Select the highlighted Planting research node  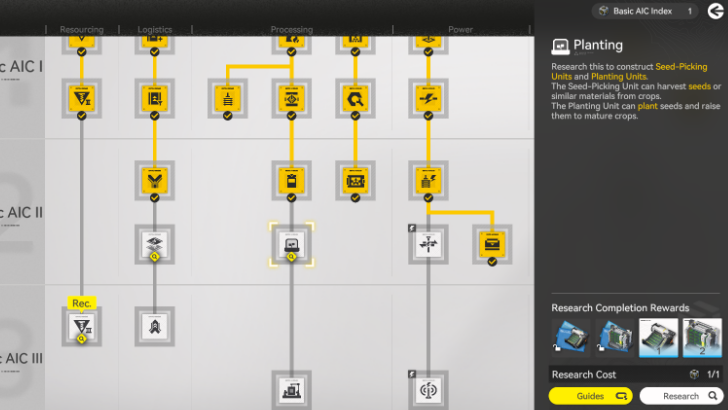tap(291, 242)
